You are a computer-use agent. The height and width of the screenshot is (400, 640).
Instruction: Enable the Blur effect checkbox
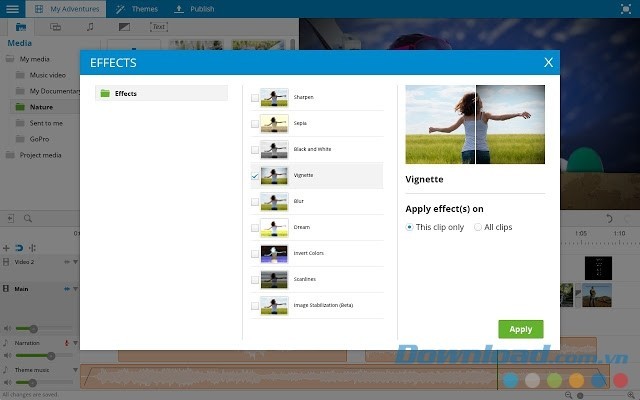tap(255, 202)
